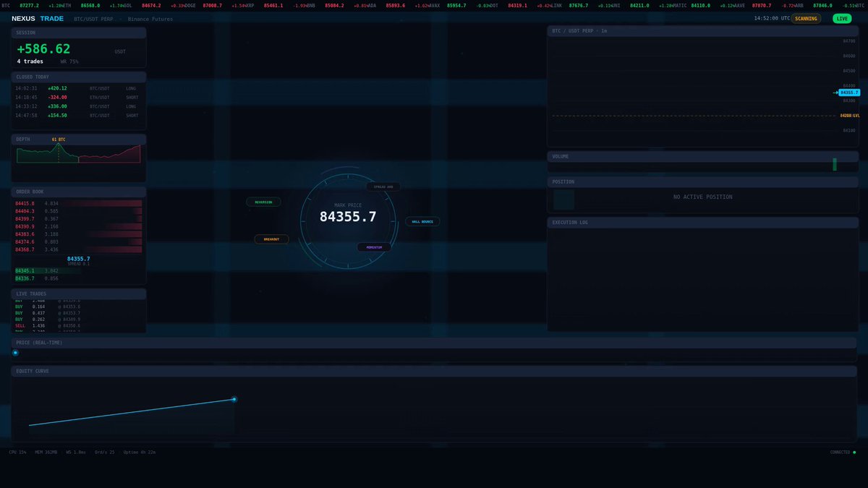The height and width of the screenshot is (488, 868).
Task: Click the green CONNECTED status dot
Action: click(x=854, y=453)
